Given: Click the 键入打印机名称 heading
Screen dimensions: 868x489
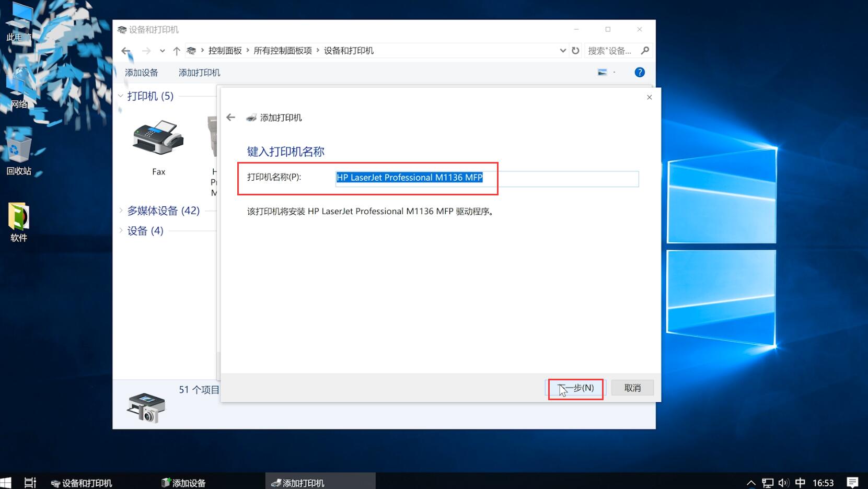Looking at the screenshot, I should click(285, 152).
